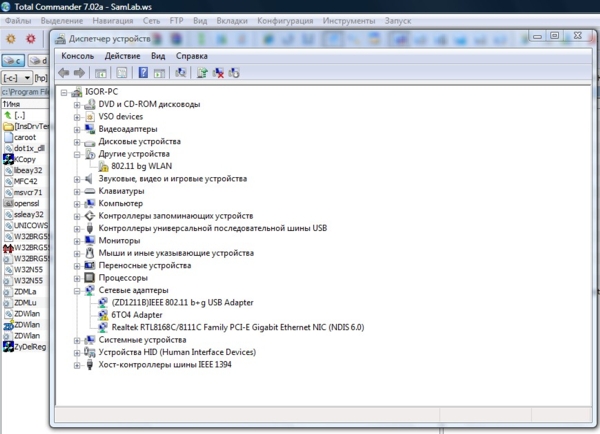The image size is (600, 434).
Task: Click the Системные устройства icon
Action: pos(90,339)
